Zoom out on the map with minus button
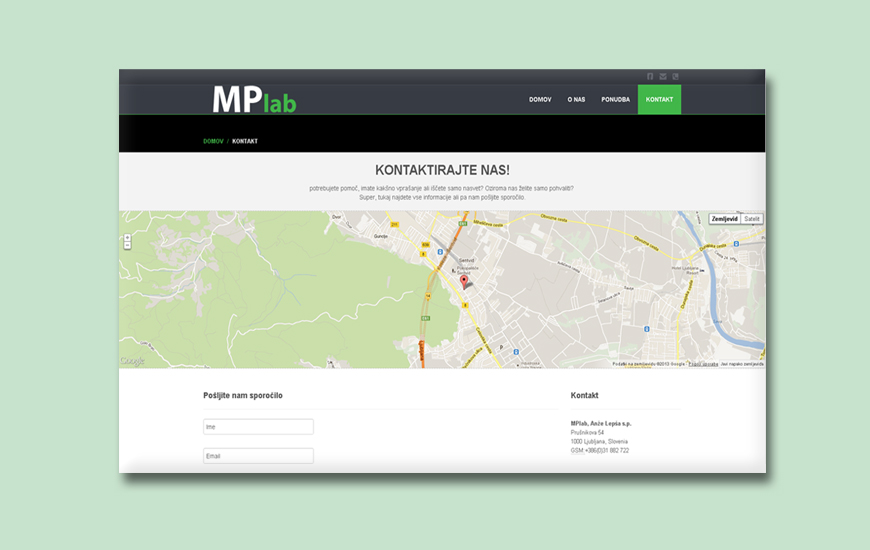The height and width of the screenshot is (550, 870). click(x=127, y=245)
